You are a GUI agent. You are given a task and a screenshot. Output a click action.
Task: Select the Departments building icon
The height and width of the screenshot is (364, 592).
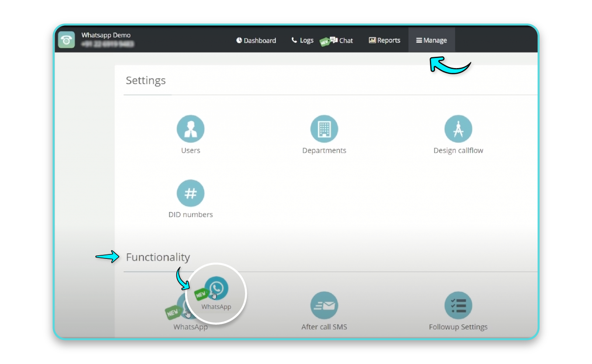tap(324, 128)
